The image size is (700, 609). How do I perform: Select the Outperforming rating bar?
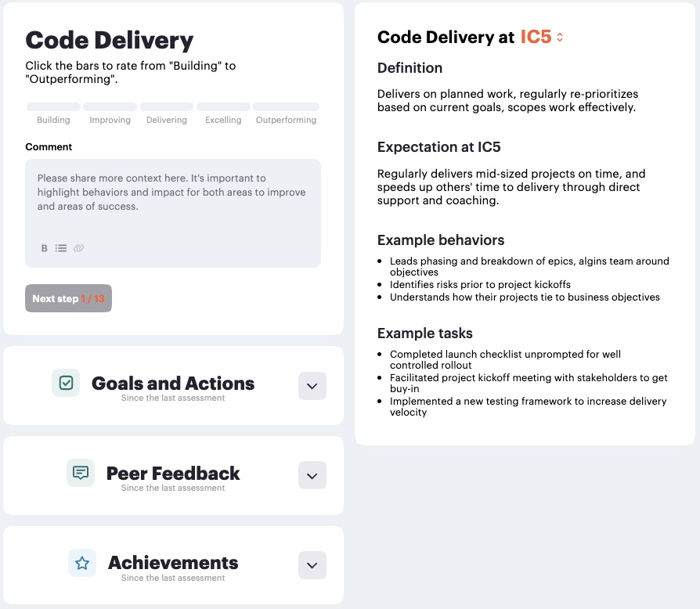286,107
